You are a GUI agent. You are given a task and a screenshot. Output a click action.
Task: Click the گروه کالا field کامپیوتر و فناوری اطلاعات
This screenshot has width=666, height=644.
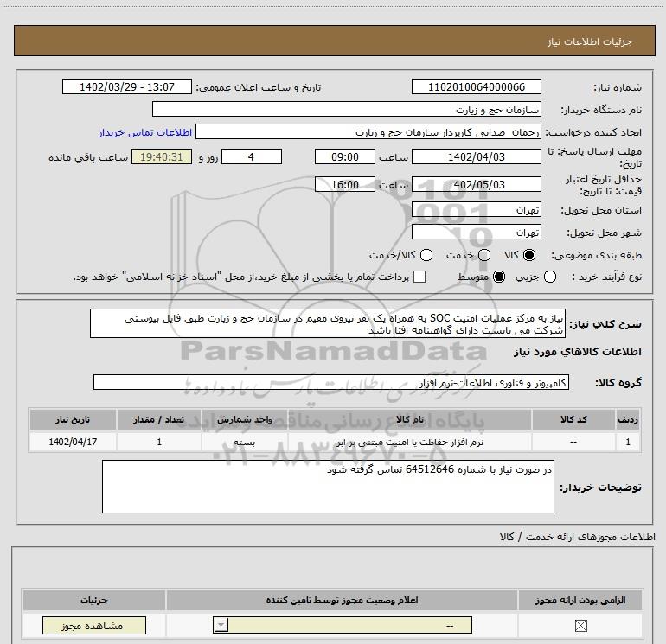(331, 382)
